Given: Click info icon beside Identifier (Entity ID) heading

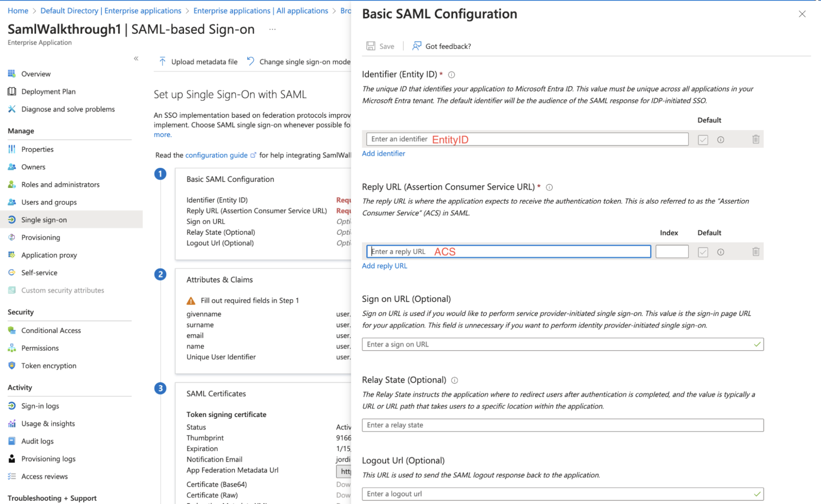Looking at the screenshot, I should point(451,75).
